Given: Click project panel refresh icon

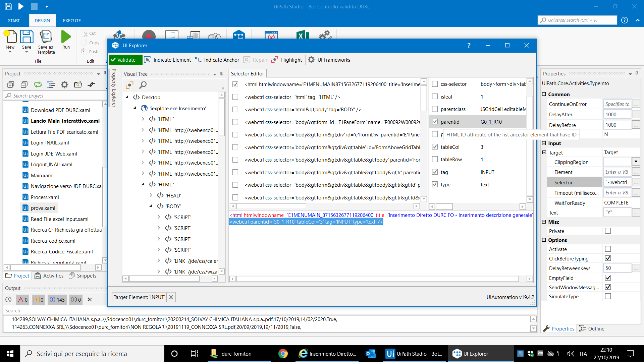Looking at the screenshot, I should (x=38, y=85).
